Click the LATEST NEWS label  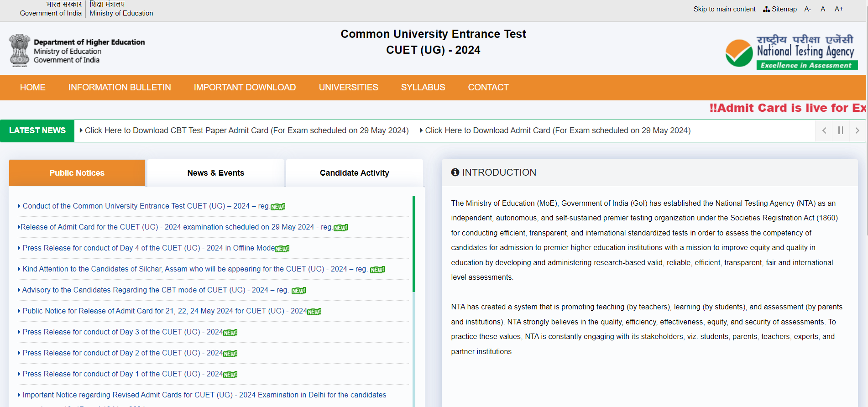click(37, 130)
